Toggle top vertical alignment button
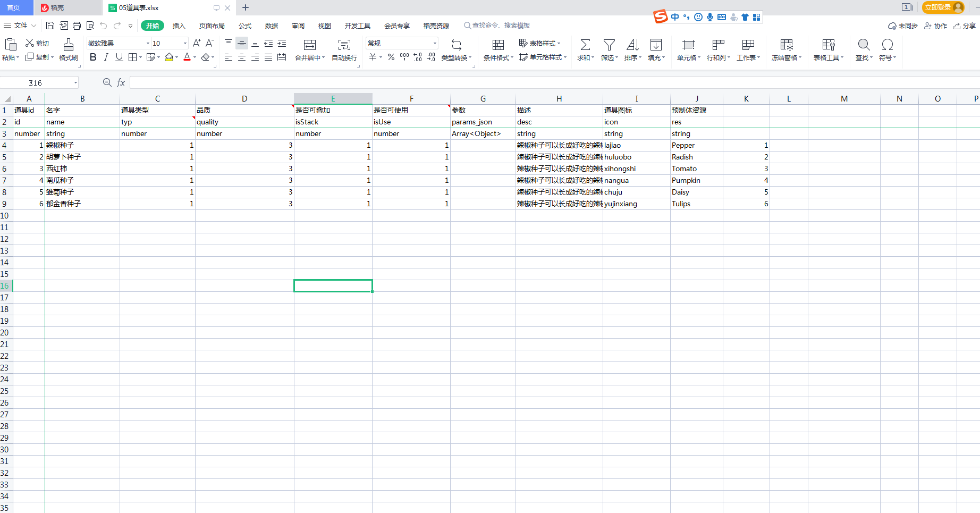The image size is (980, 513). click(229, 44)
